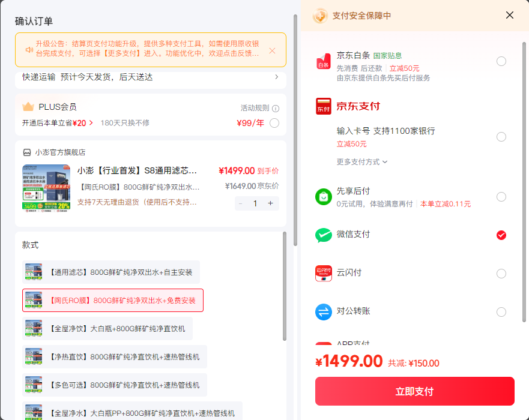
Task: Click the announcement speaker icon
Action: [x=29, y=50]
